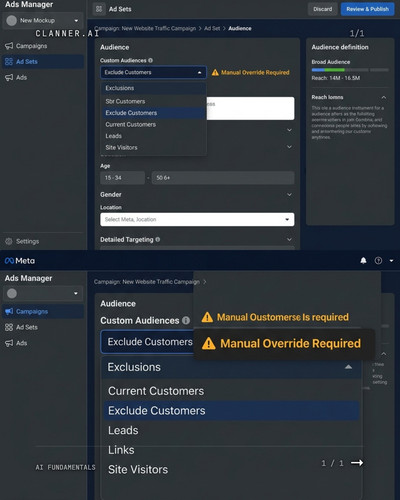The width and height of the screenshot is (400, 500).
Task: Choose Site Visitors in large Exclusions list
Action: (231, 470)
